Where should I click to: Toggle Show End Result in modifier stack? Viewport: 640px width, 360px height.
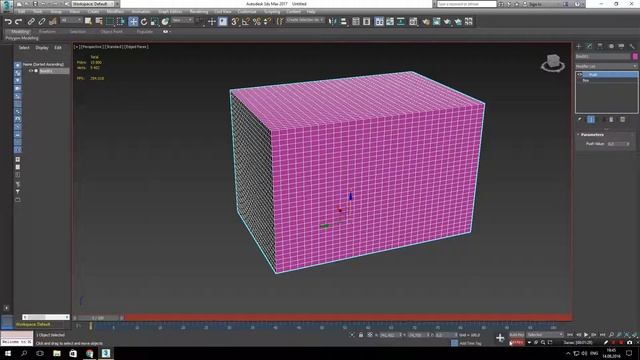[x=591, y=120]
